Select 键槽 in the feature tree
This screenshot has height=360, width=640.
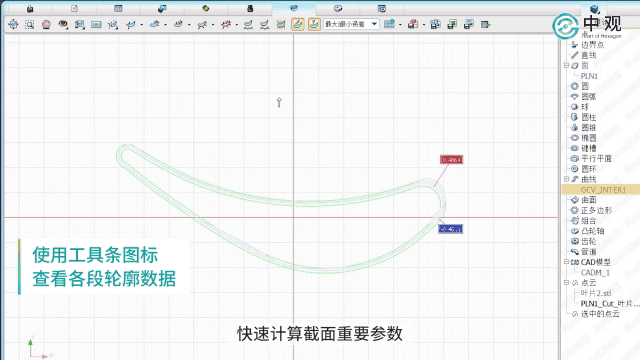point(589,148)
